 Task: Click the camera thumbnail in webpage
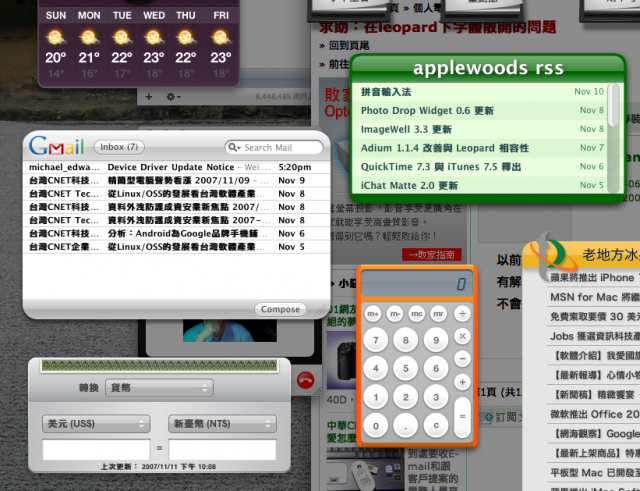pyautogui.click(x=342, y=361)
